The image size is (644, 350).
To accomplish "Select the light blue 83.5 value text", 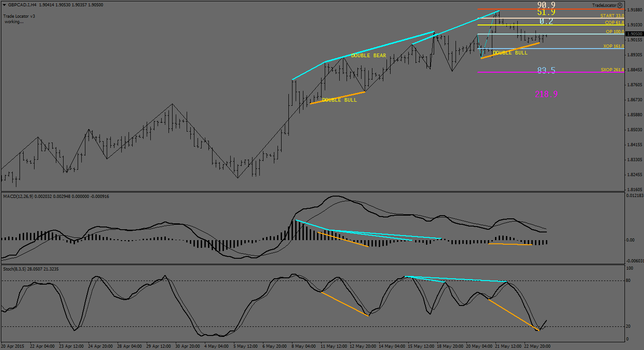I will (546, 70).
